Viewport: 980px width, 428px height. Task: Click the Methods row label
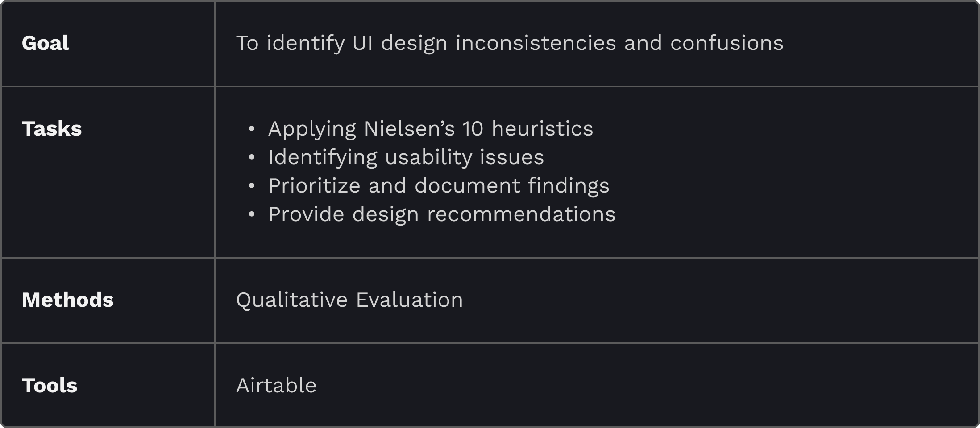pyautogui.click(x=67, y=300)
